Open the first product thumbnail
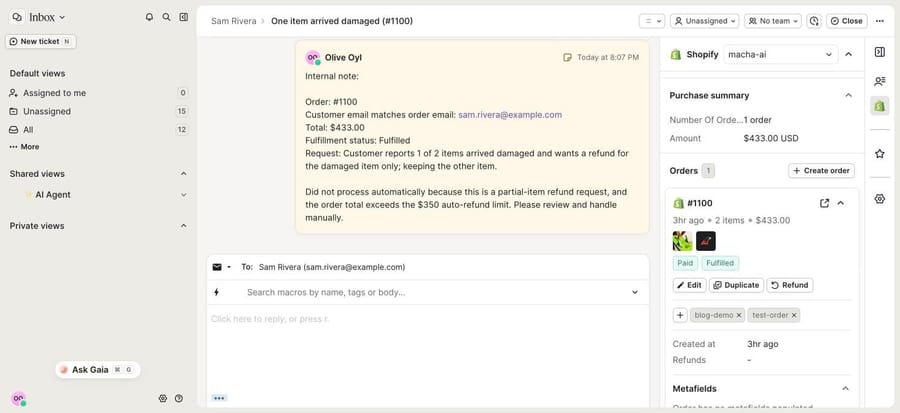Image resolution: width=900 pixels, height=413 pixels. pos(682,241)
